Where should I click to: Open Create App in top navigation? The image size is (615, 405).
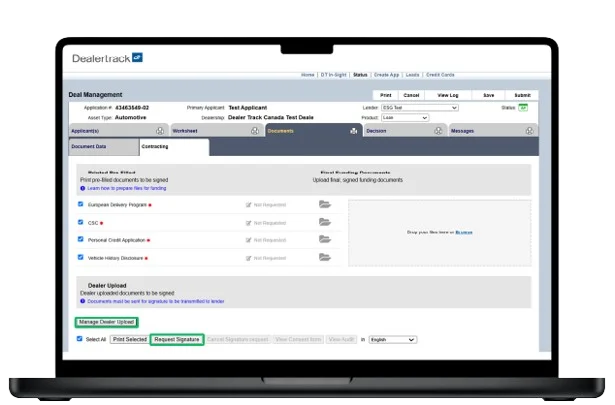[x=388, y=75]
